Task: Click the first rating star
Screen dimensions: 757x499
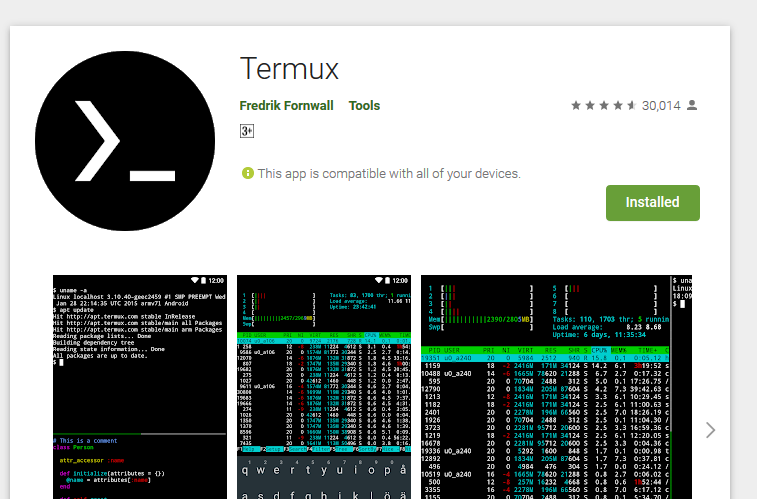Action: coord(575,105)
